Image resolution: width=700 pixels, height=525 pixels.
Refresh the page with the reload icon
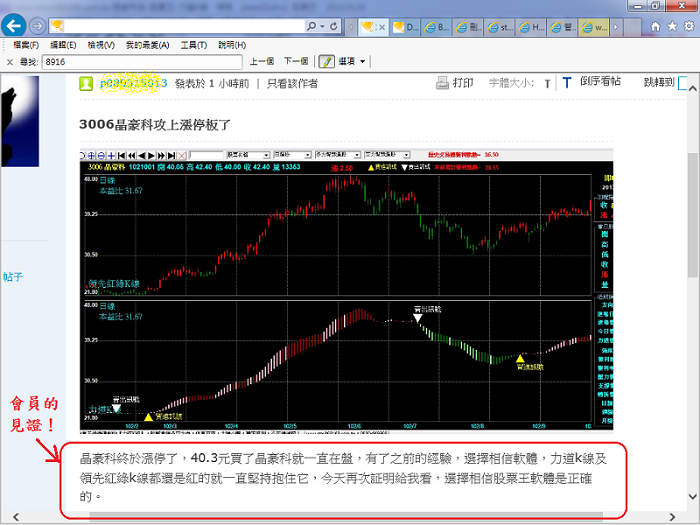click(x=333, y=26)
